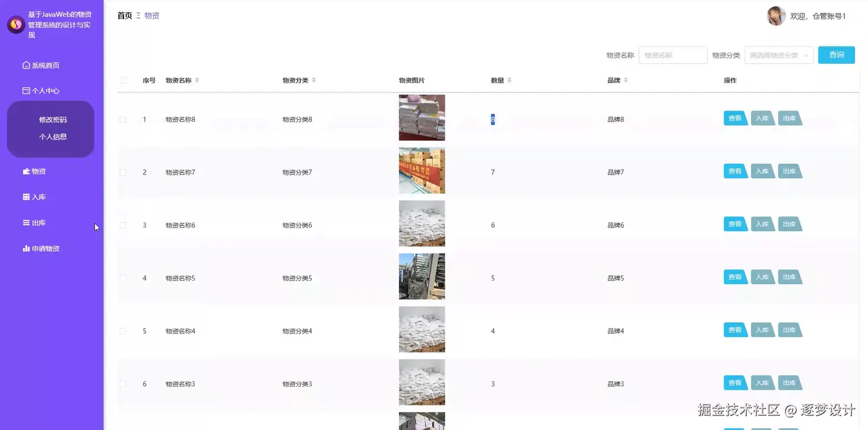Screen dimensions: 868x430
Task: Click 入库 button for 物资名称8
Action: click(x=762, y=118)
